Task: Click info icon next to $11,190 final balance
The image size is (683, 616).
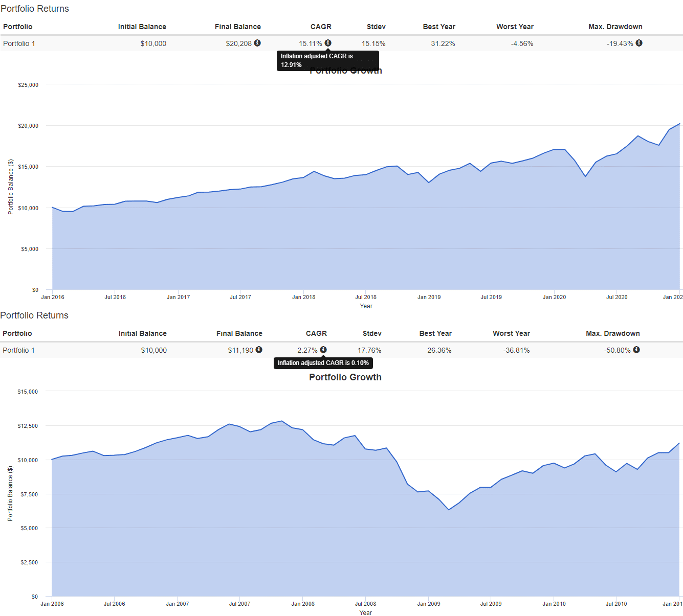Action: click(259, 350)
